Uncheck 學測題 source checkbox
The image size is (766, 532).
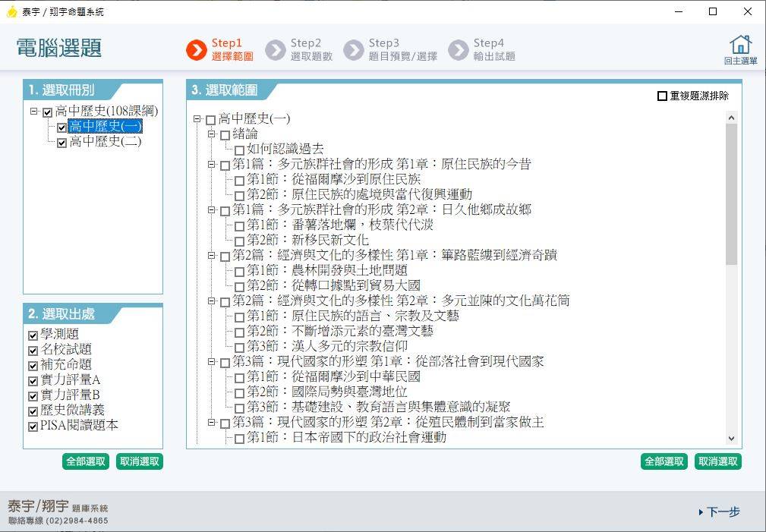click(33, 335)
